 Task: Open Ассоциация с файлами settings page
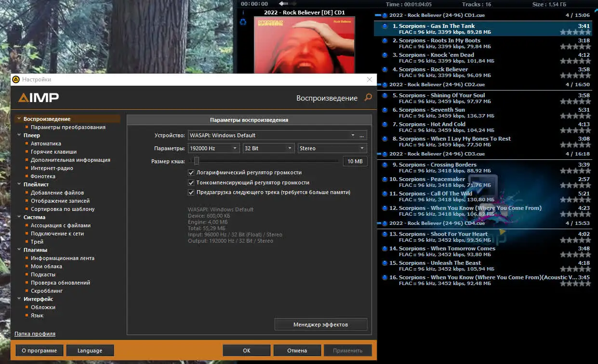[x=61, y=225]
